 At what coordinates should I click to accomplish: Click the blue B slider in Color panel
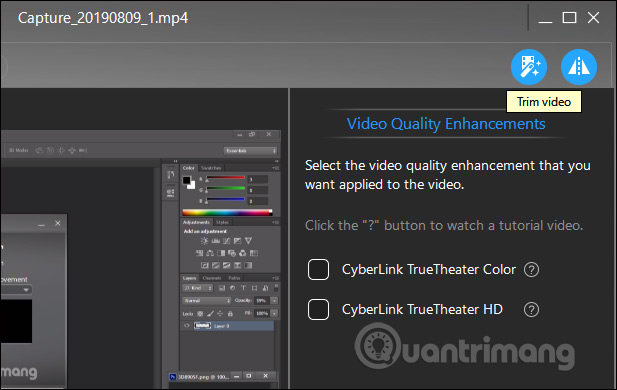coord(225,199)
